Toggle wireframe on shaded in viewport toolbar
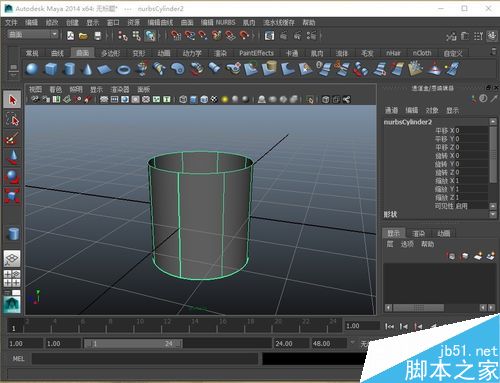Viewport: 500px width, 383px height. coord(204,99)
